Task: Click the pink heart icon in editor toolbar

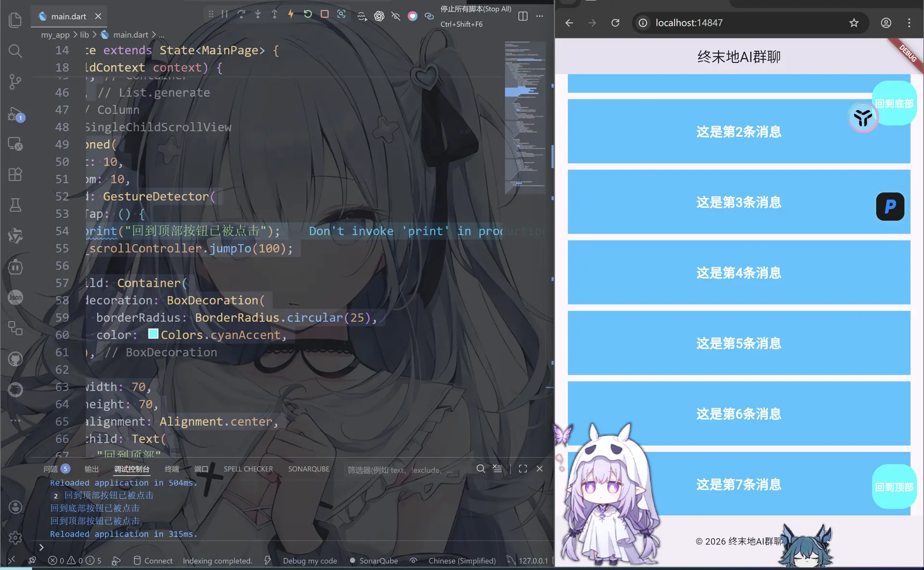Action: (412, 16)
